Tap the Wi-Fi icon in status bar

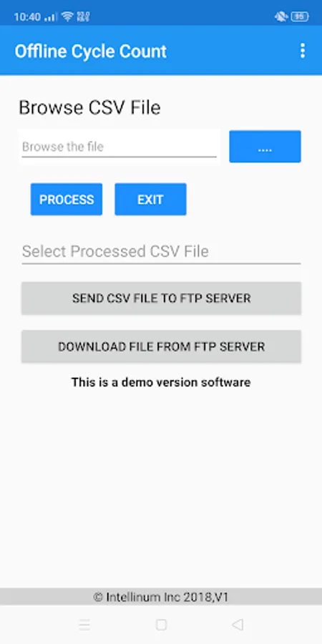tap(67, 16)
